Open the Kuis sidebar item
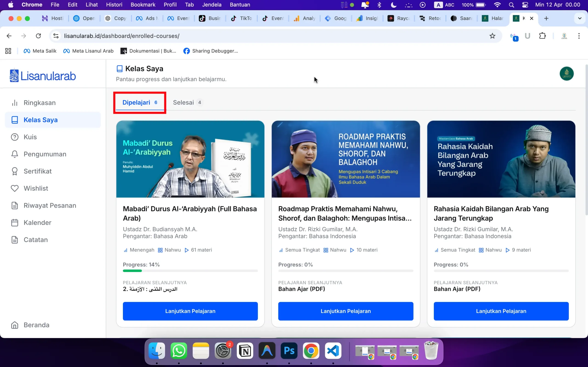Image resolution: width=588 pixels, height=367 pixels. [x=30, y=137]
